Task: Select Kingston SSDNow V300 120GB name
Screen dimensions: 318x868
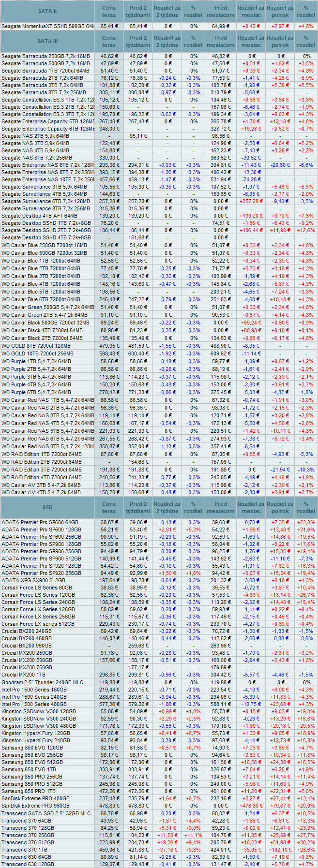Action: point(39,711)
